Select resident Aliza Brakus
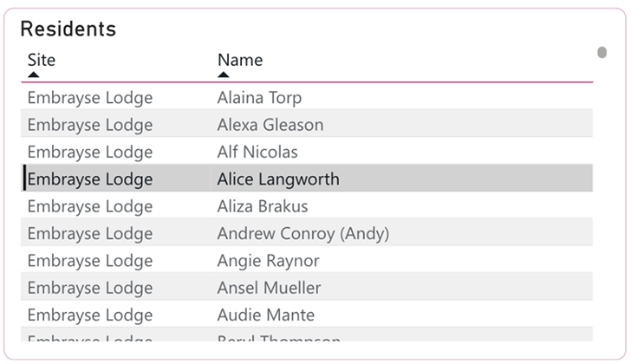The height and width of the screenshot is (364, 631). (263, 206)
